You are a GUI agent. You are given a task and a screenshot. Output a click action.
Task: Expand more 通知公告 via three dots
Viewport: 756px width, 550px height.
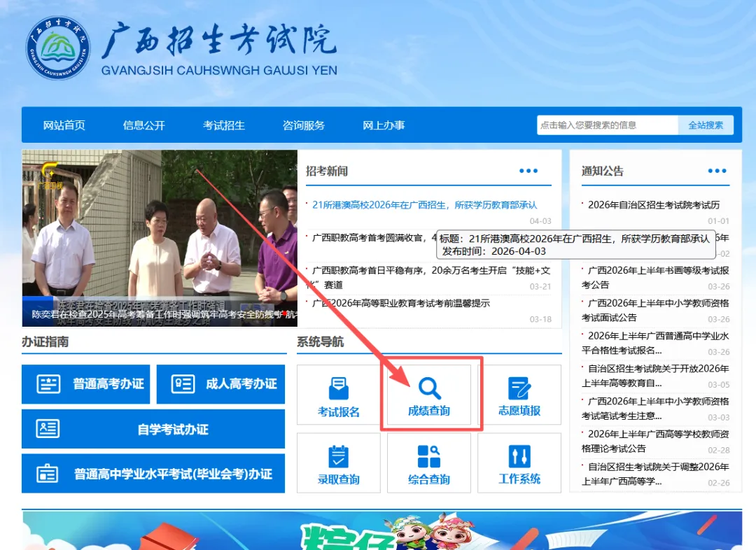pyautogui.click(x=717, y=171)
